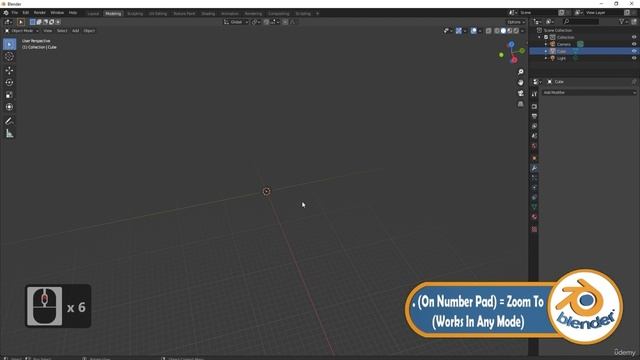The height and width of the screenshot is (360, 640).
Task: Hide the Camera object via eye icon
Action: (x=634, y=44)
